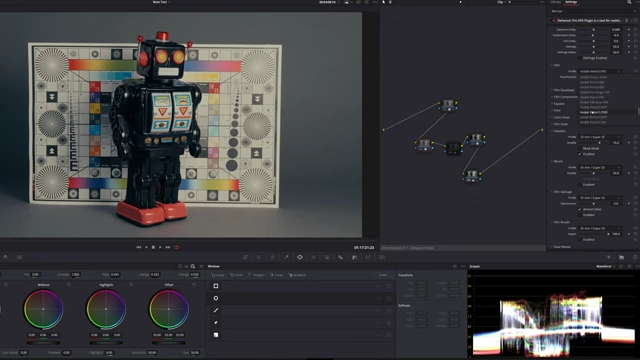Open the Bloom Profile dropdown

pos(600,167)
